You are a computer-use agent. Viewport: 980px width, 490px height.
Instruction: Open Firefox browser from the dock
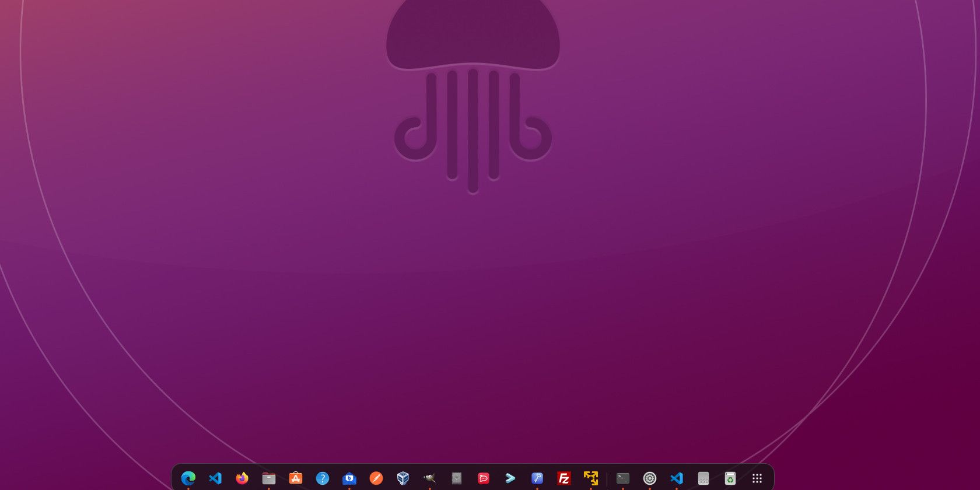pyautogui.click(x=242, y=478)
